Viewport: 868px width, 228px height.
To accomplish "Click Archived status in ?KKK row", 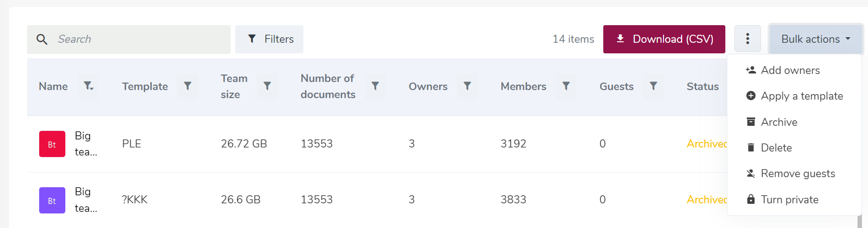I will click(707, 200).
